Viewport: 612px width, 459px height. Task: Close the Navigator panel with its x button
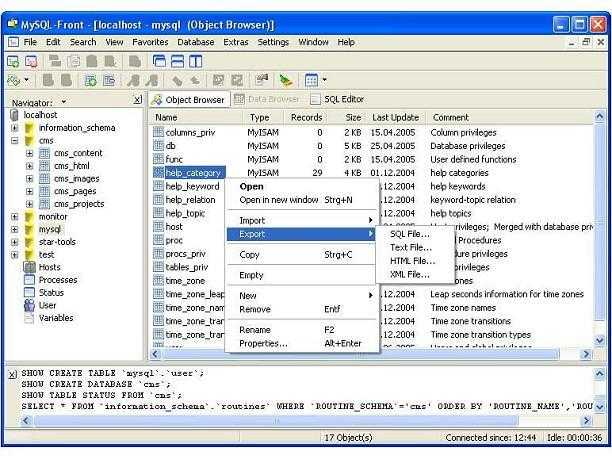[x=137, y=100]
